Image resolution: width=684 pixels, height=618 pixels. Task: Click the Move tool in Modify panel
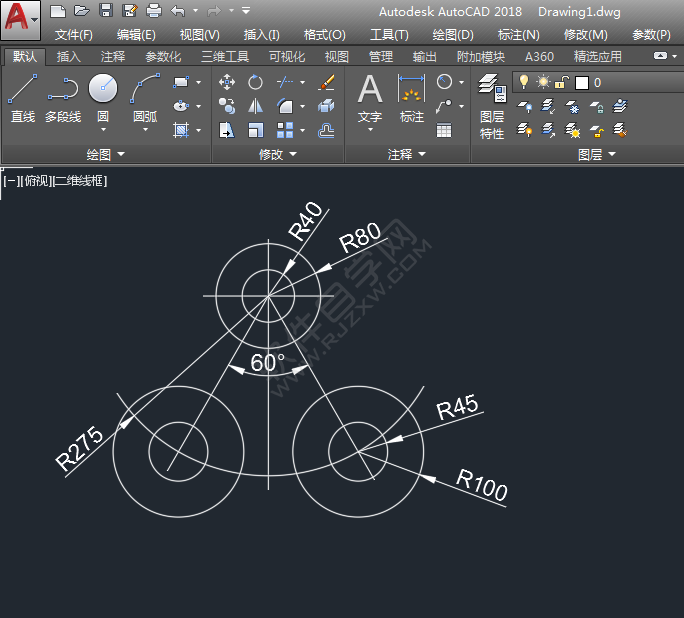pos(227,82)
